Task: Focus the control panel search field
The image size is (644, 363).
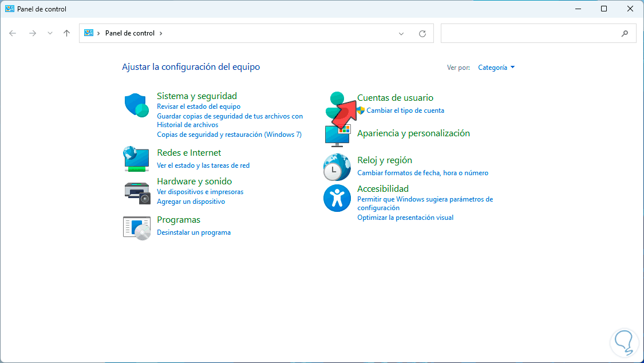Action: click(539, 33)
